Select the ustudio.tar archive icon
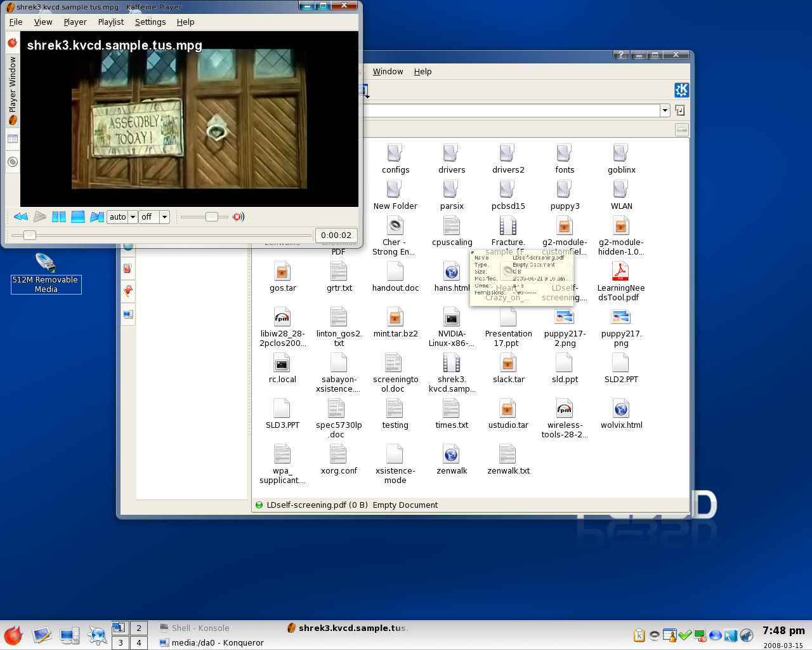The height and width of the screenshot is (650, 812). 507,408
